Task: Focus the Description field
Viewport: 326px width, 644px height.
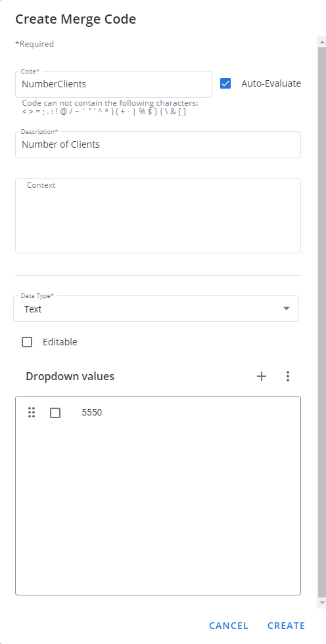Action: tap(158, 144)
